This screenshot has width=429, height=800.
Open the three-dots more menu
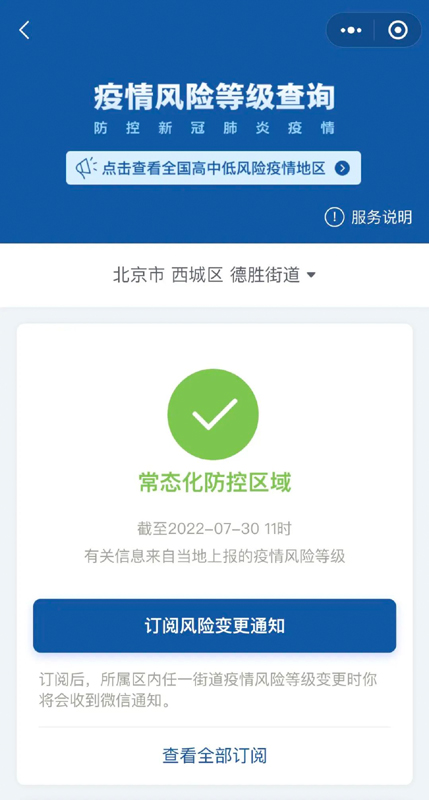click(x=350, y=30)
